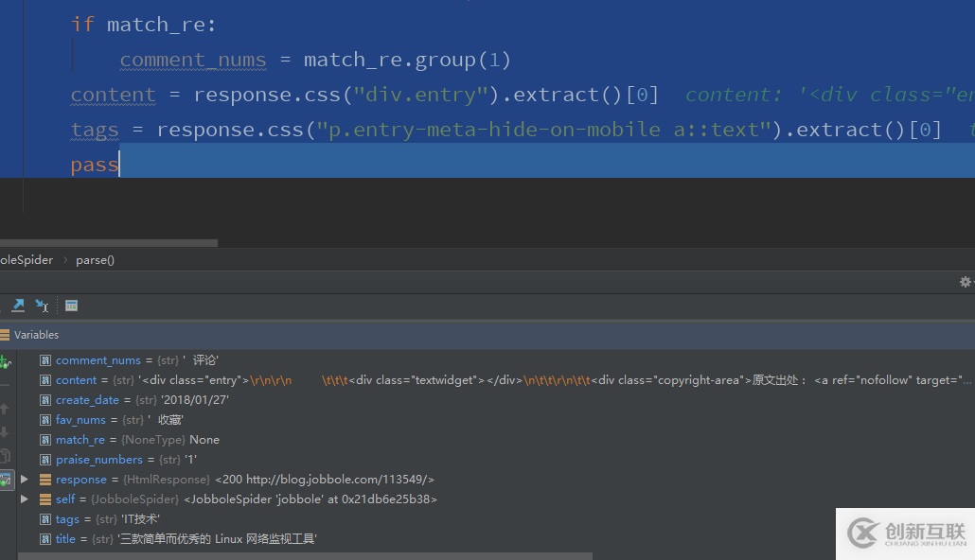Open the Evaluate Expression calculator icon
The image size is (975, 560).
(x=71, y=306)
